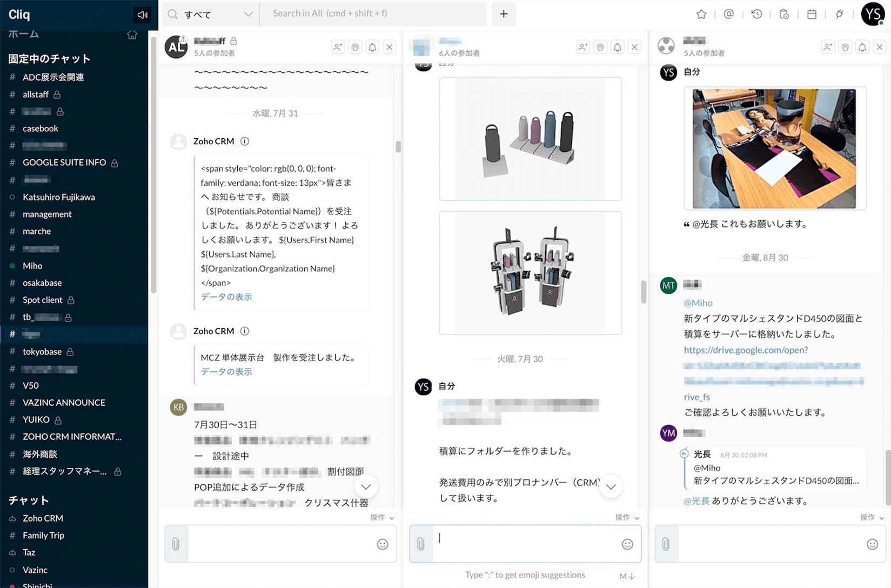Screen dimensions: 891x588
Task: Click the @光長 mention in last message
Action: [696, 501]
